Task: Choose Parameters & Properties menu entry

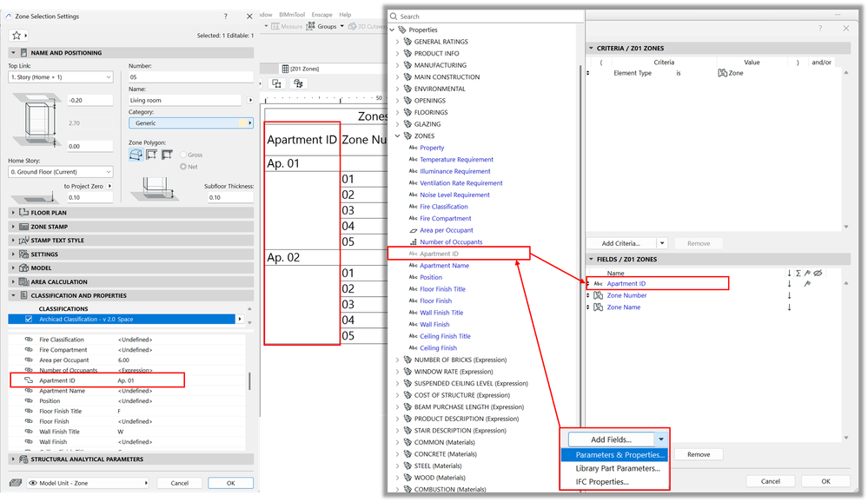Action: [x=614, y=455]
